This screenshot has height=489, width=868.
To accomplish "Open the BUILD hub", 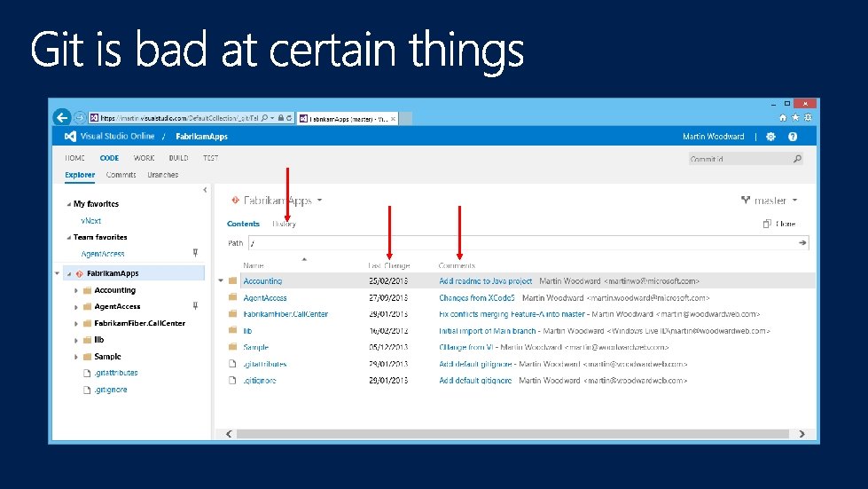I will (x=178, y=158).
